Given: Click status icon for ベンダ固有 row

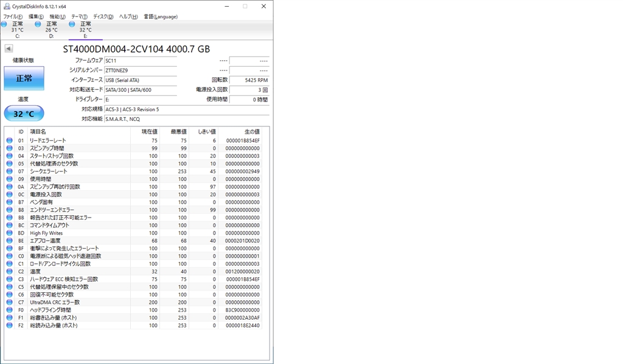Looking at the screenshot, I should [x=10, y=202].
